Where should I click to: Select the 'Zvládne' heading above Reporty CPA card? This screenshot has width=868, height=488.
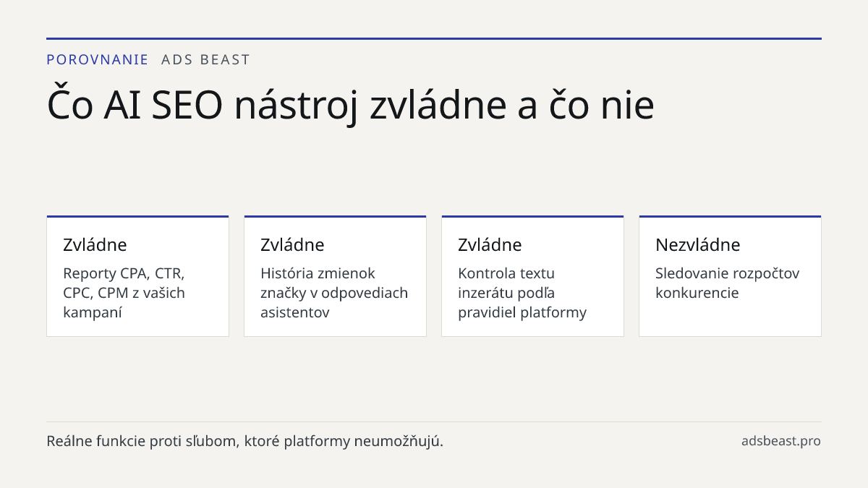pyautogui.click(x=95, y=244)
